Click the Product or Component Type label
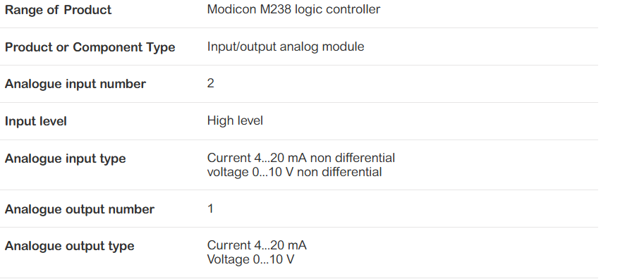644x279 pixels. point(90,47)
